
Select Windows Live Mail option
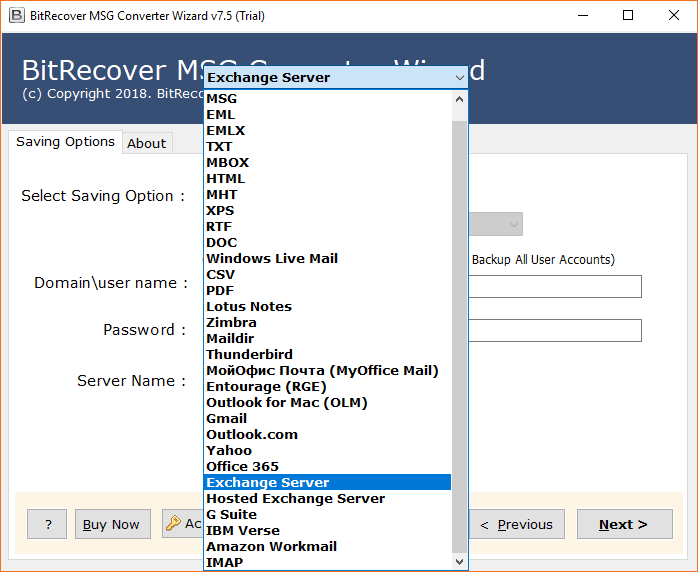pyautogui.click(x=327, y=259)
